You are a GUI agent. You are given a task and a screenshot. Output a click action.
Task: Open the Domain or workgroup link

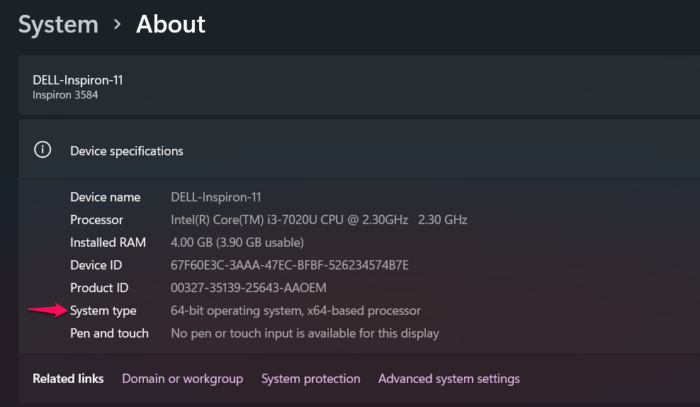coord(182,379)
